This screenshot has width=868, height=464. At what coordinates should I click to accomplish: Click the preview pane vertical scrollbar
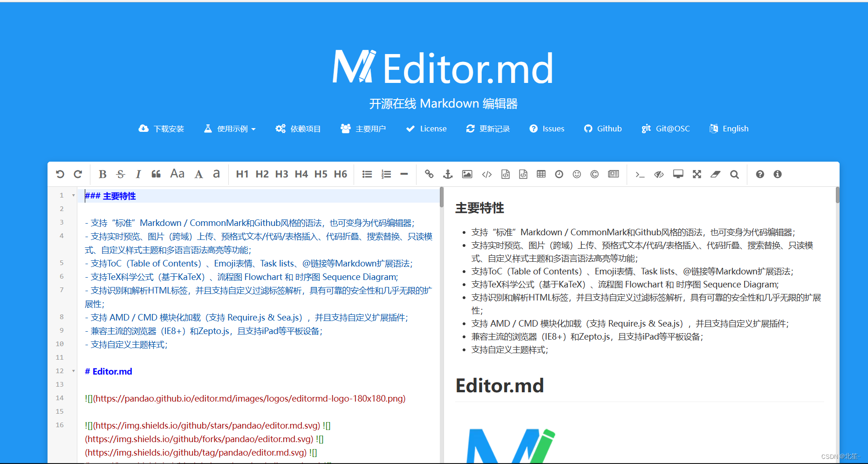[837, 195]
